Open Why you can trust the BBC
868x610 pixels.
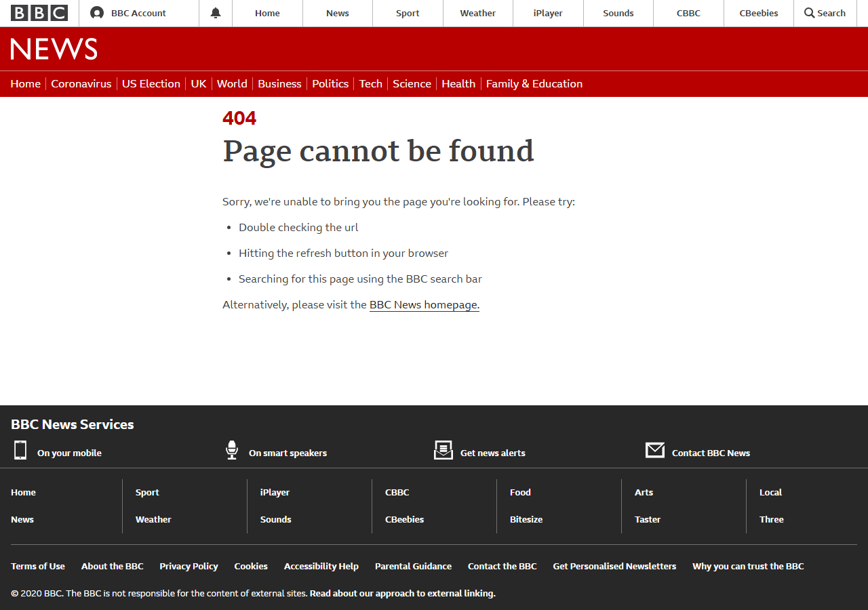pos(748,566)
